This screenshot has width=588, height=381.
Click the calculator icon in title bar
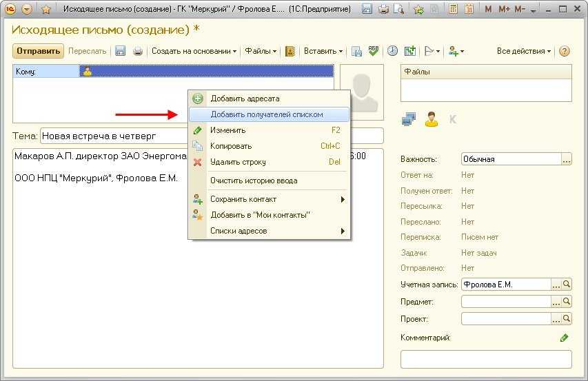454,10
